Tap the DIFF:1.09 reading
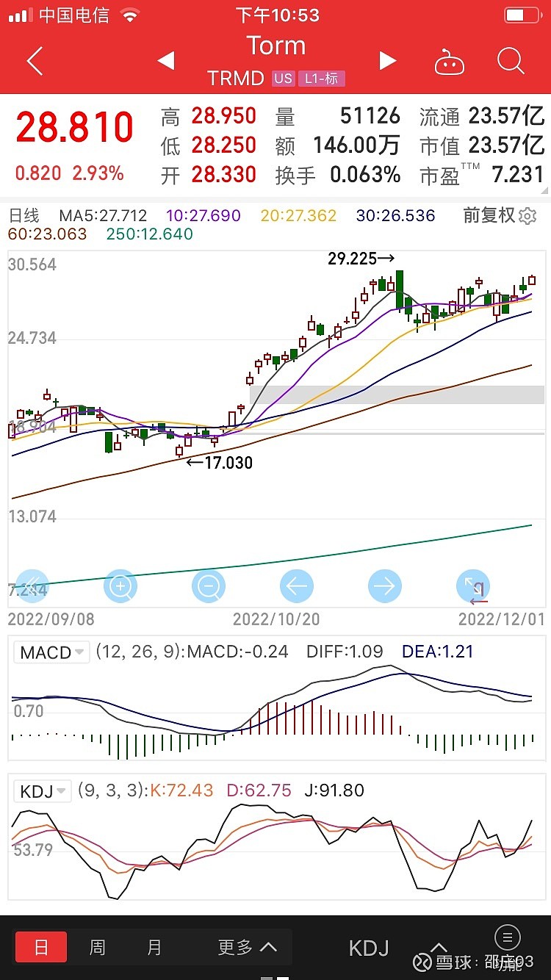 coord(345,652)
